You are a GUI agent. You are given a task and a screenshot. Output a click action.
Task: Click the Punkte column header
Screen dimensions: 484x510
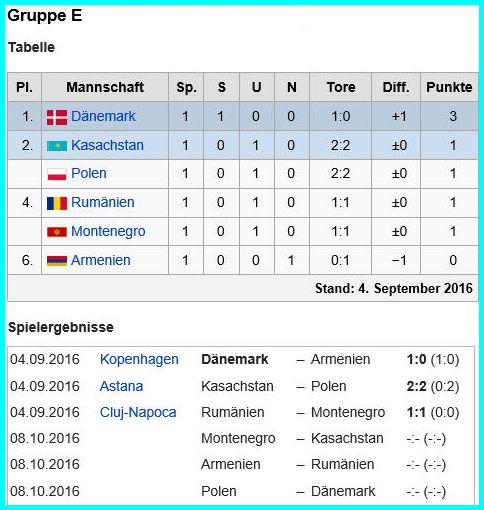(449, 87)
